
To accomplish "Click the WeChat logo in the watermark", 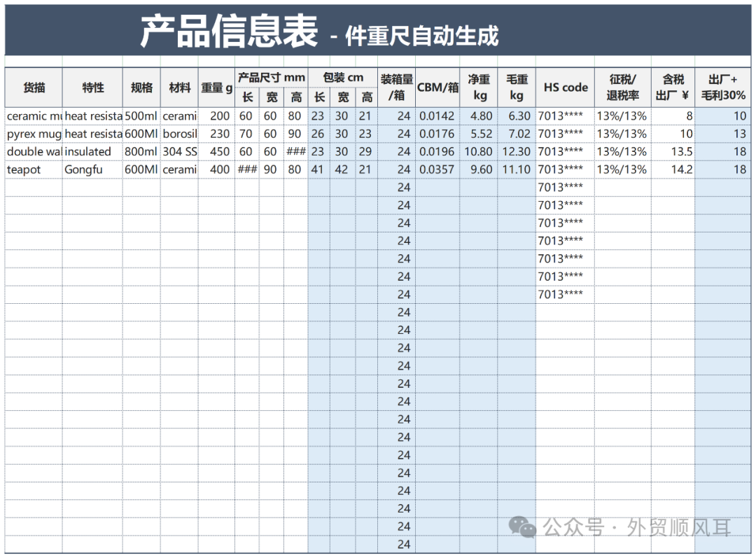I will (x=523, y=527).
